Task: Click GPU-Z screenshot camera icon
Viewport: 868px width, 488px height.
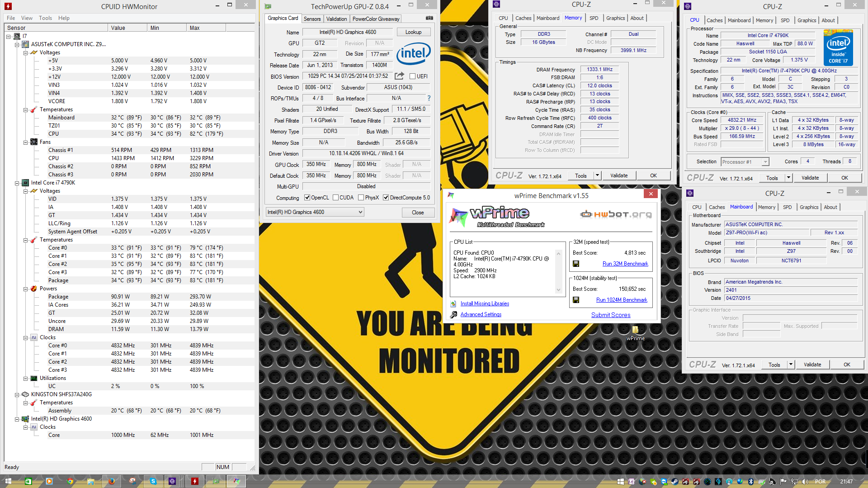Action: pyautogui.click(x=429, y=18)
